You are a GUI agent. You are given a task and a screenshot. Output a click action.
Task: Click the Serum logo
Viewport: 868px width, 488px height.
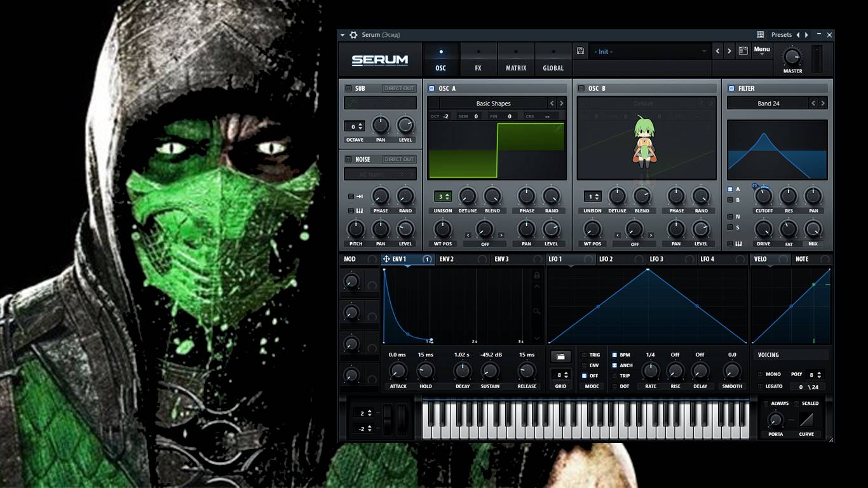(380, 60)
